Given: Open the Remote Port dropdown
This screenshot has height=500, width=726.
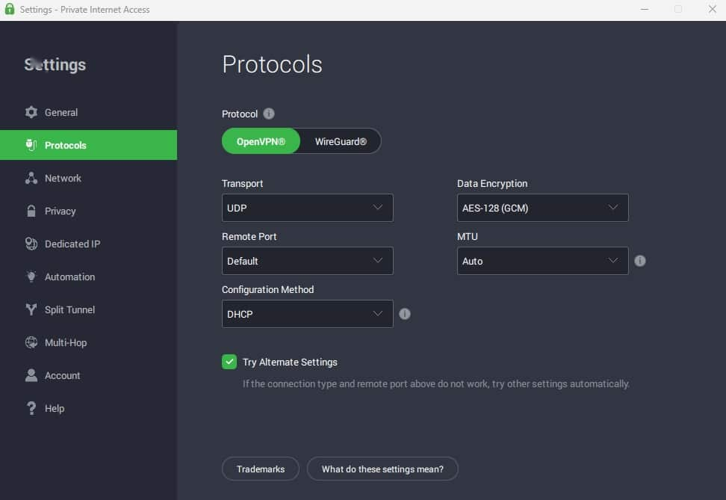Looking at the screenshot, I should tap(307, 261).
